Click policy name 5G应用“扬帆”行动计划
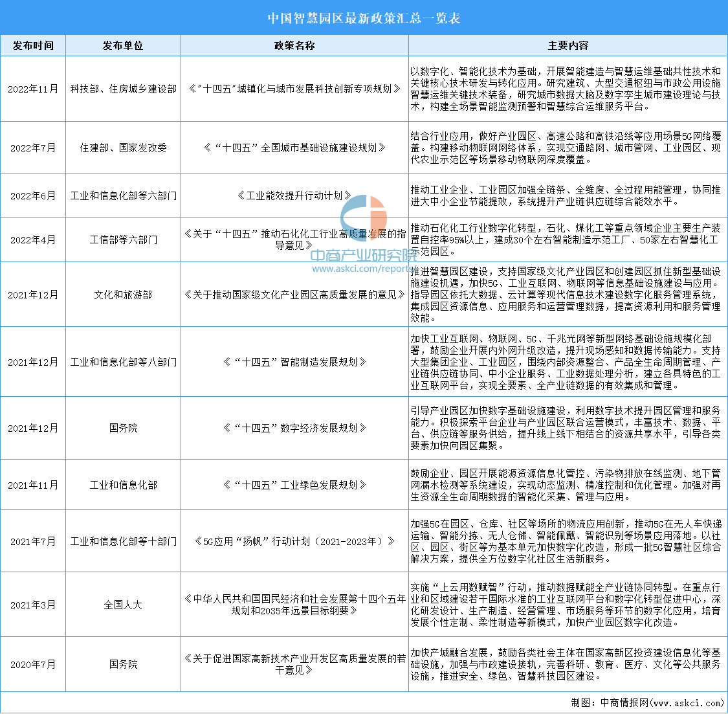Screen dimensions: 728x714 click(x=294, y=541)
